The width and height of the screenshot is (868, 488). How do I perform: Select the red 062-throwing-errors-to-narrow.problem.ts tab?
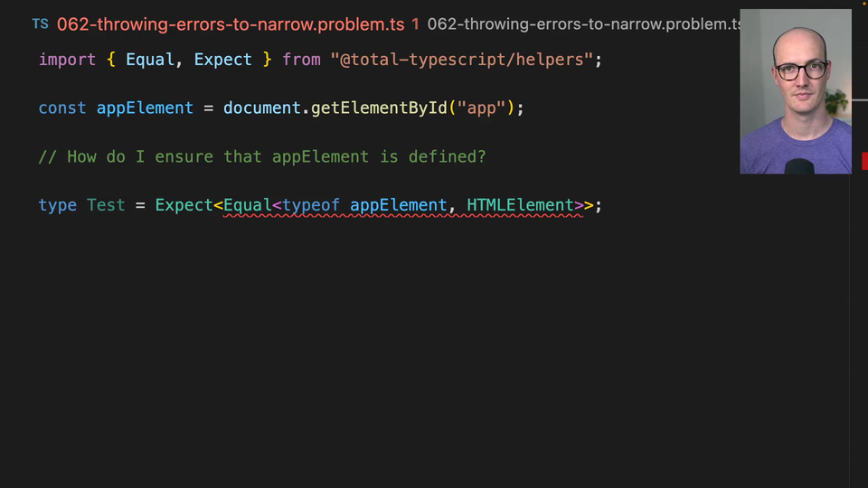(231, 24)
